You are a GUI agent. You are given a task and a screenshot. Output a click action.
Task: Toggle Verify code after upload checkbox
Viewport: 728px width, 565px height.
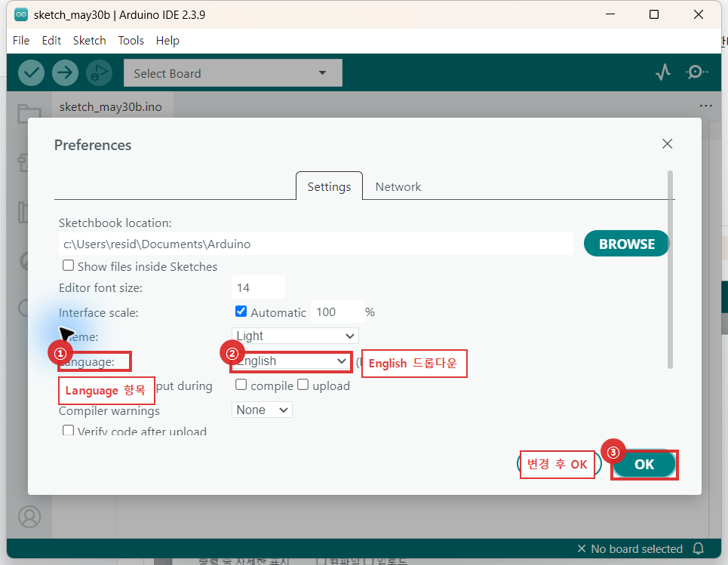coord(68,431)
